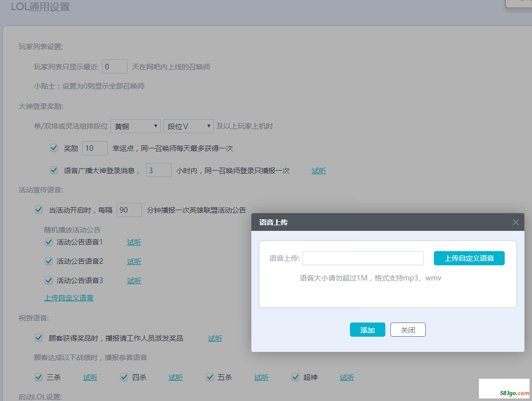The width and height of the screenshot is (532, 401).
Task: Preview the 五杀 voice via 试听
Action: click(261, 378)
